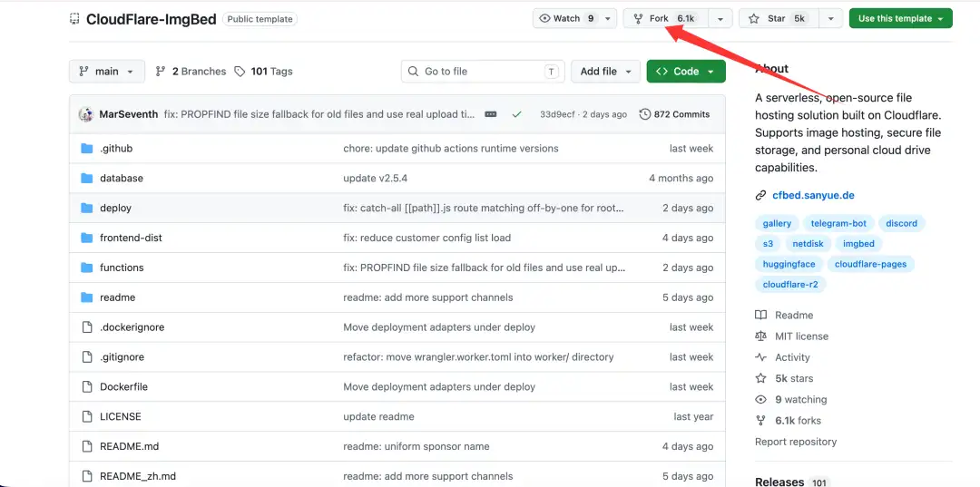Screen dimensions: 980x487
Task: Click the functions folder icon
Action: pyautogui.click(x=87, y=268)
